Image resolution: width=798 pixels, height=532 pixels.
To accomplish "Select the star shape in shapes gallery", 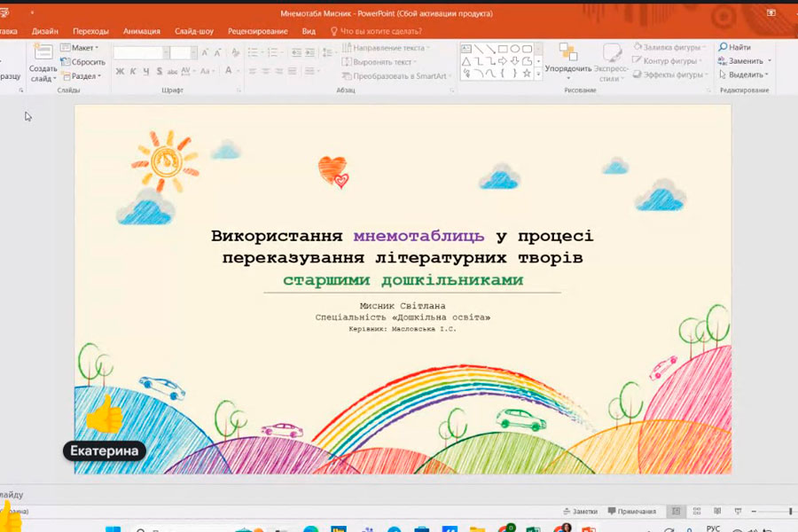I will point(527,74).
